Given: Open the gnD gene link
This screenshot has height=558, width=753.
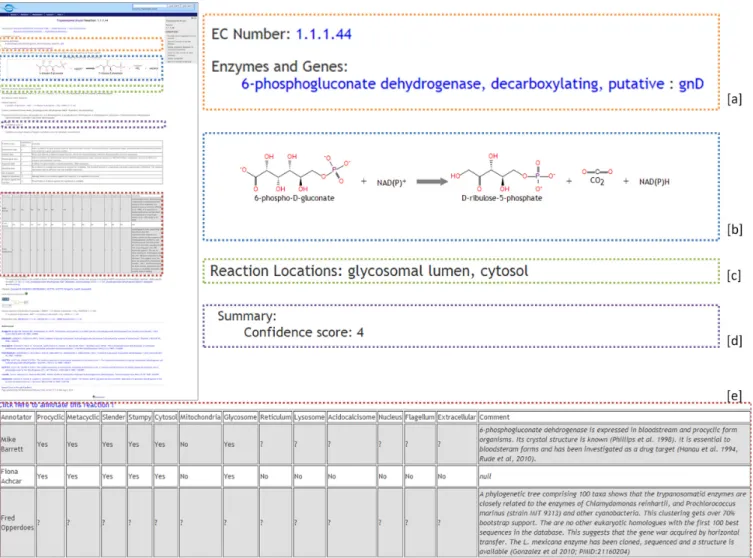Looking at the screenshot, I should click(691, 84).
